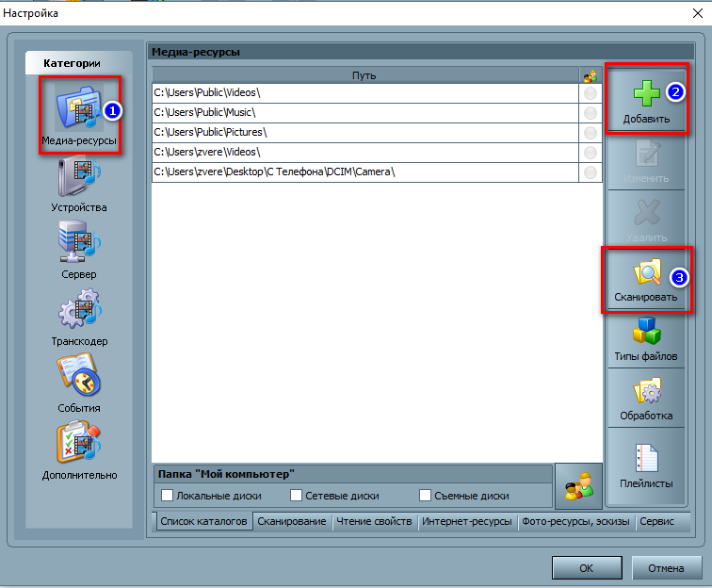Viewport: 712px width, 588px height.
Task: Switch to the Интернет-ресурсы tab
Action: 467,521
